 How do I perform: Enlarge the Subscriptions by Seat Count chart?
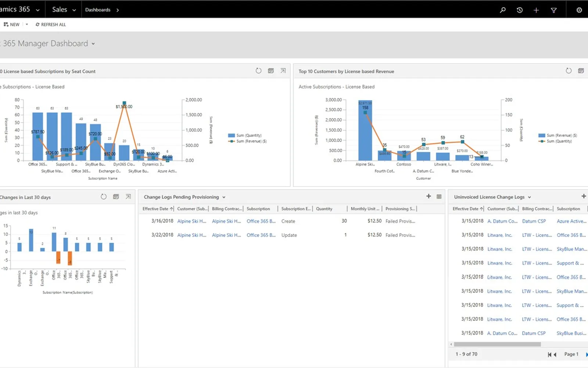point(283,71)
